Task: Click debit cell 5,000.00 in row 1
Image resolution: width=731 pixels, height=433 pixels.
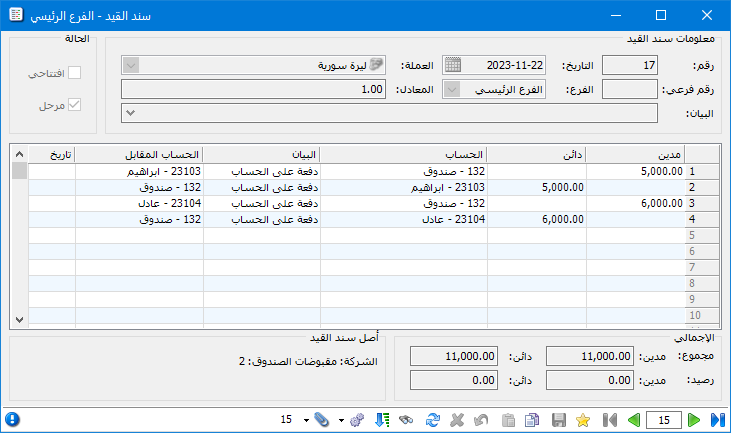Action: click(x=635, y=171)
